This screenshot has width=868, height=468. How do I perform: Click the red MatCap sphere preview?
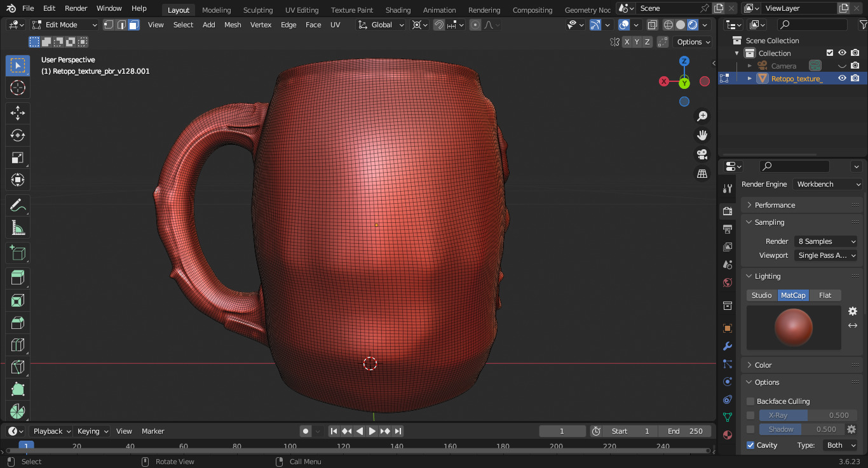click(794, 328)
